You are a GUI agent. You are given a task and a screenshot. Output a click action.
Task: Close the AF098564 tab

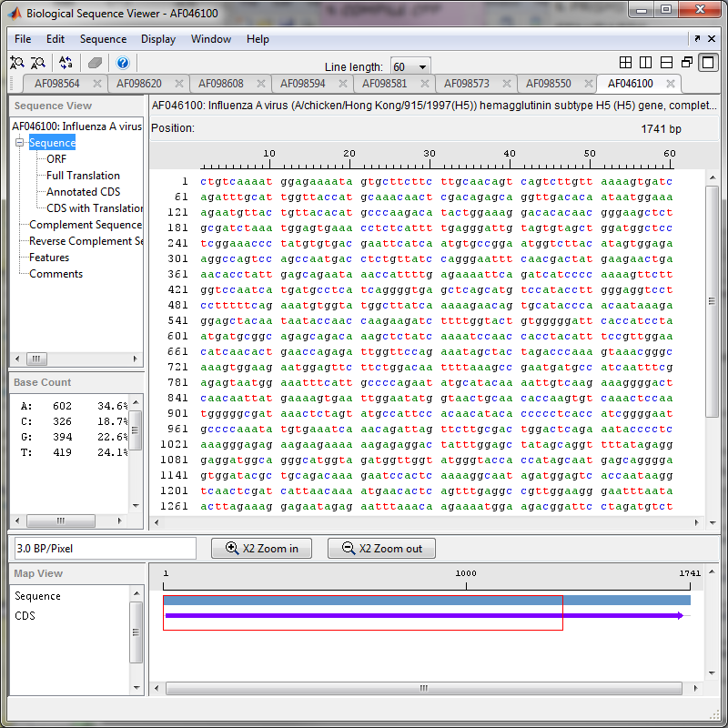pyautogui.click(x=97, y=84)
